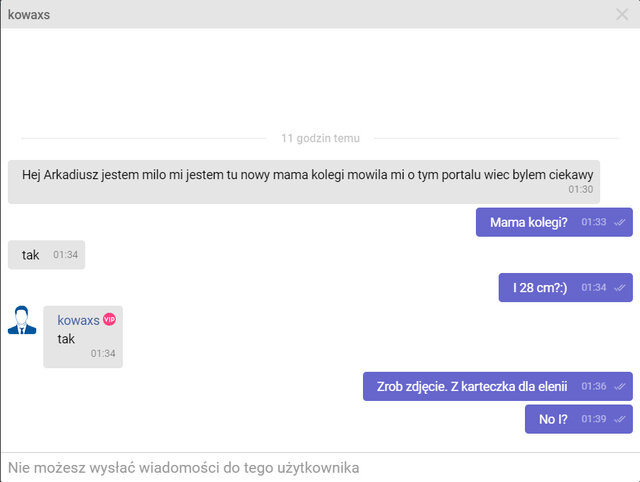The width and height of the screenshot is (640, 482).
Task: Click the kowaxs user avatar icon
Action: click(x=22, y=320)
